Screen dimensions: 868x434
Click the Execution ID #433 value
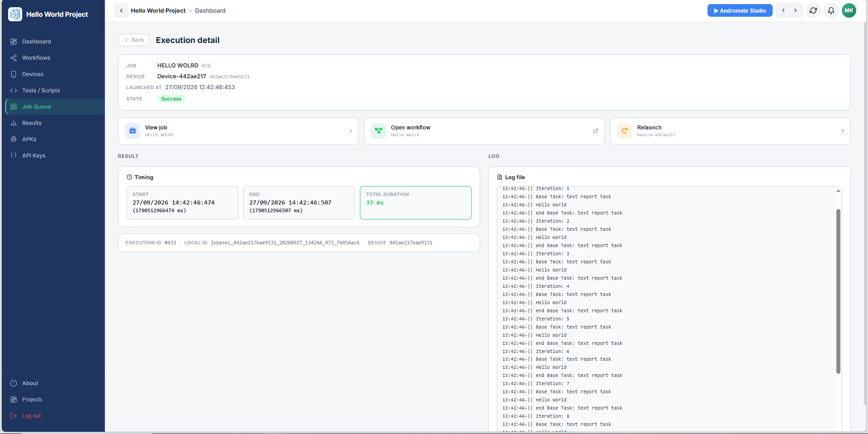click(x=170, y=243)
